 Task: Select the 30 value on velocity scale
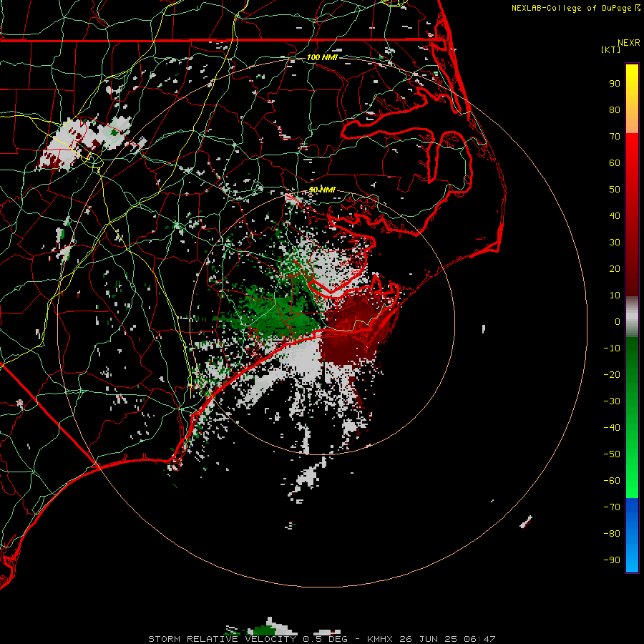(615, 243)
